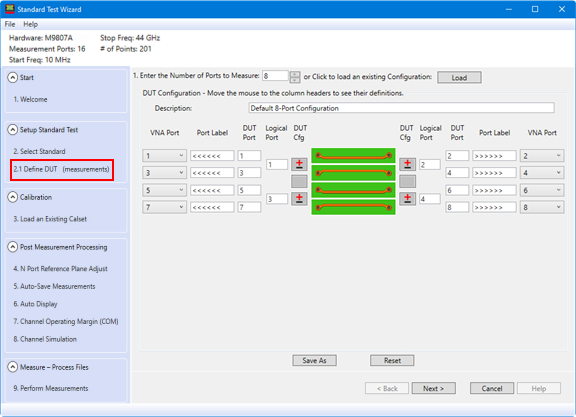This screenshot has width=576, height=417.
Task: Open VNA Port 1 dropdown
Action: (x=164, y=156)
